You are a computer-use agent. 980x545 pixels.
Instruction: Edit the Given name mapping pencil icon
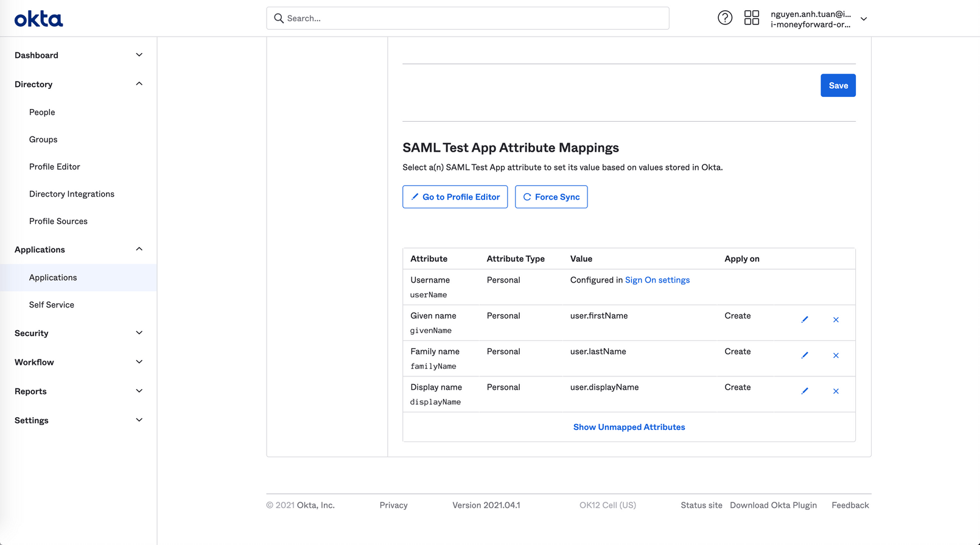click(805, 320)
